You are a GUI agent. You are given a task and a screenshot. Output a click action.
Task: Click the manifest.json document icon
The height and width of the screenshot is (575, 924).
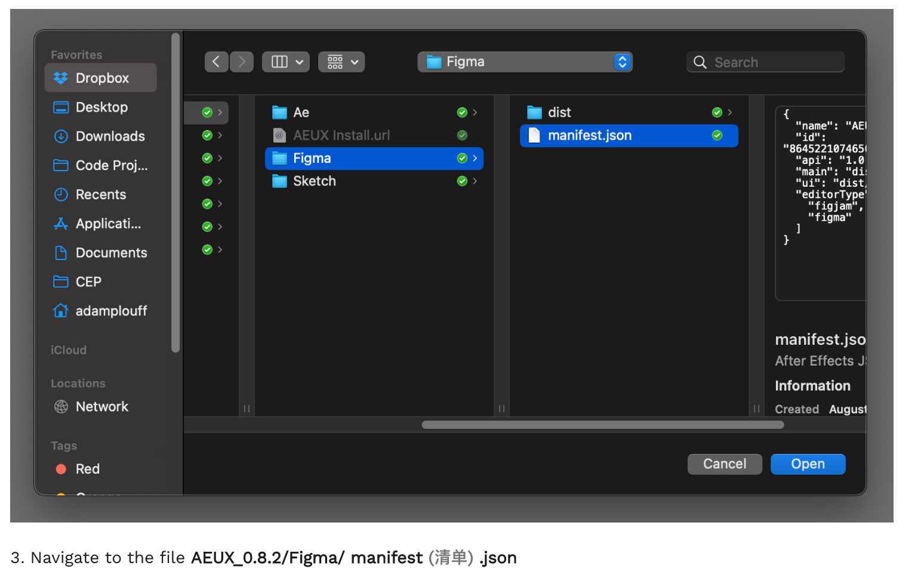click(x=534, y=135)
